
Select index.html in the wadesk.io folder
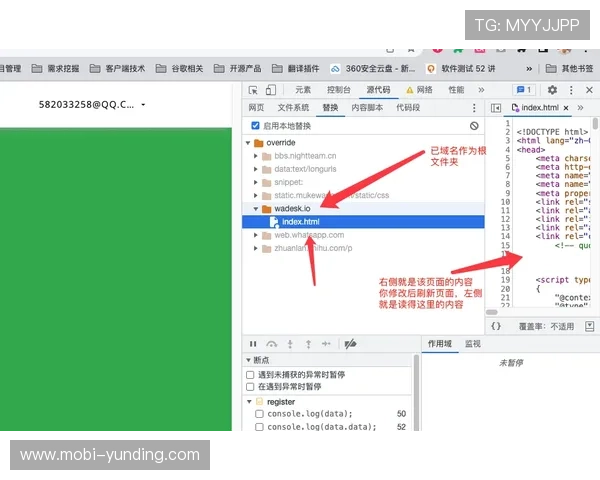(363, 222)
